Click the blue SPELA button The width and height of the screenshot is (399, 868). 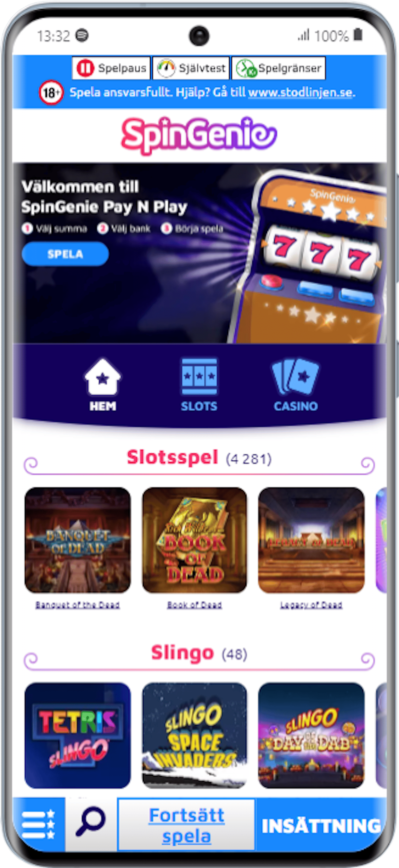(x=65, y=254)
